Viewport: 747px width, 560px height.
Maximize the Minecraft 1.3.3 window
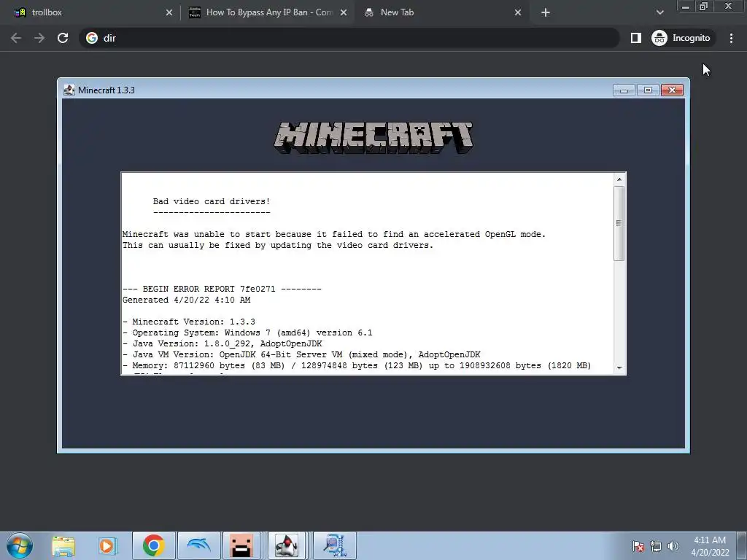click(x=648, y=90)
